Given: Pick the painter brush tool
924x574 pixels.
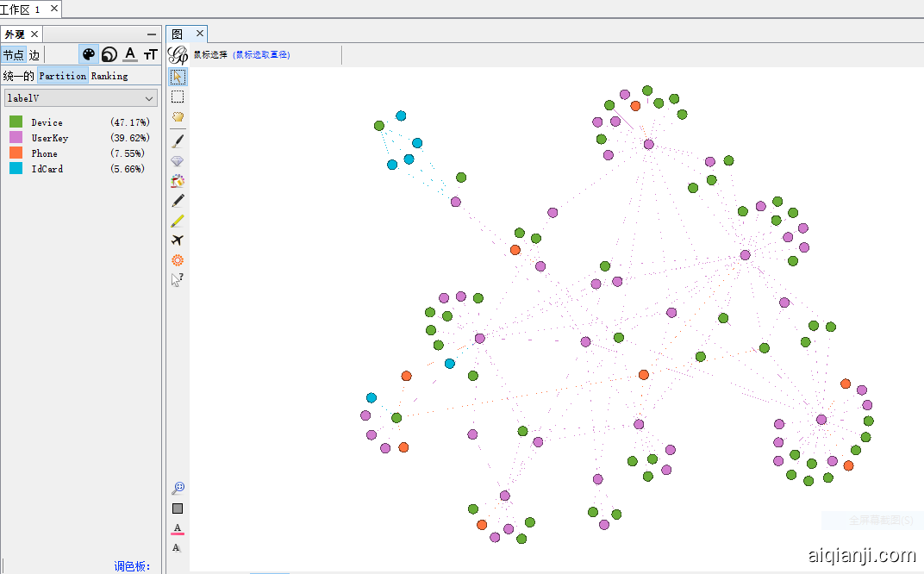Looking at the screenshot, I should click(x=178, y=140).
